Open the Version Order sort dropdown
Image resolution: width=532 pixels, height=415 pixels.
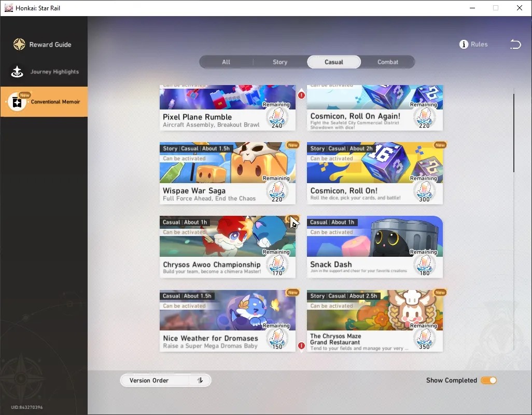[x=165, y=380]
